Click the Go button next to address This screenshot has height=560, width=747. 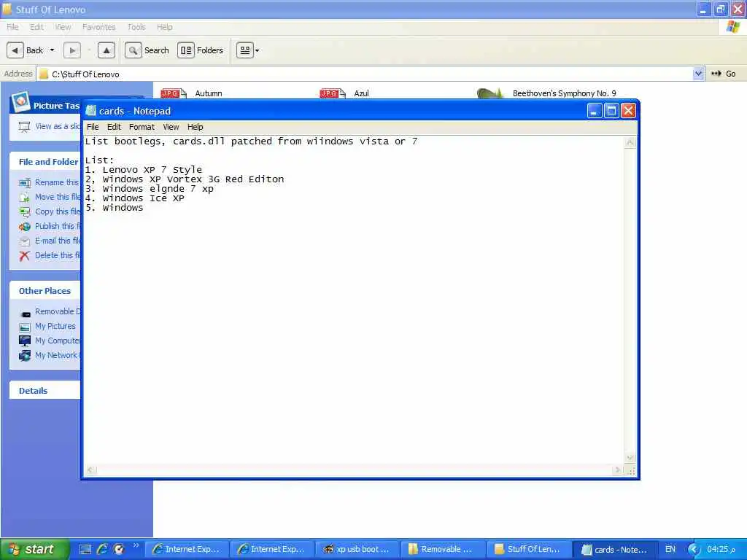pos(723,74)
